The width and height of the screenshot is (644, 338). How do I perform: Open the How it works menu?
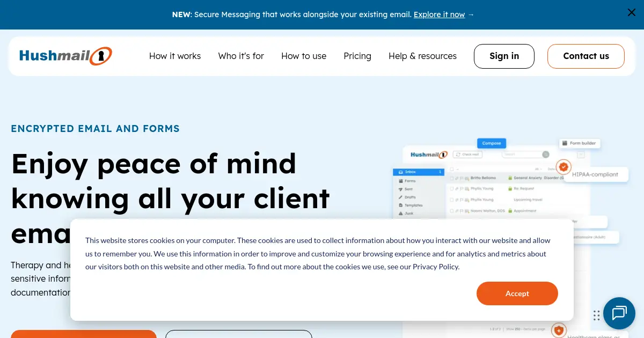click(175, 56)
